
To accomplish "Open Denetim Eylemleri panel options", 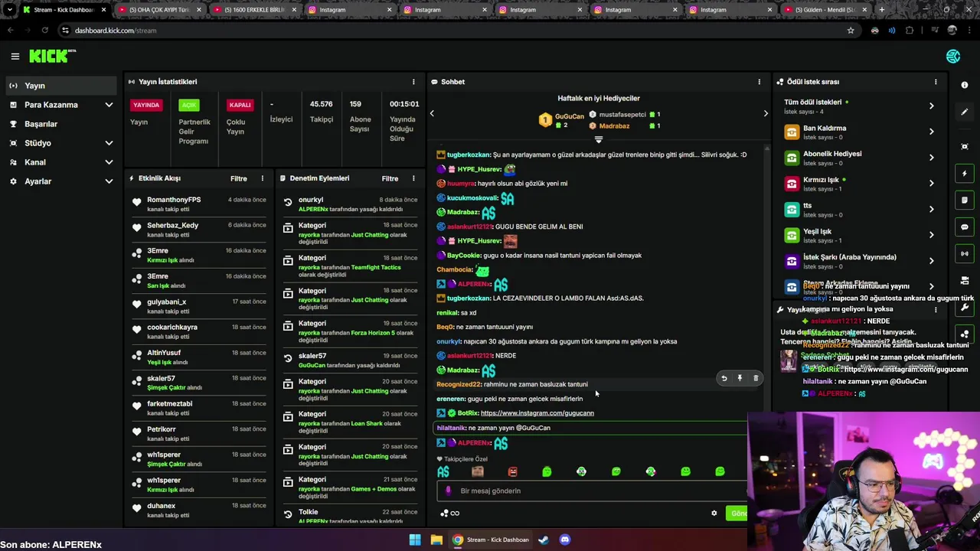I will [x=413, y=178].
